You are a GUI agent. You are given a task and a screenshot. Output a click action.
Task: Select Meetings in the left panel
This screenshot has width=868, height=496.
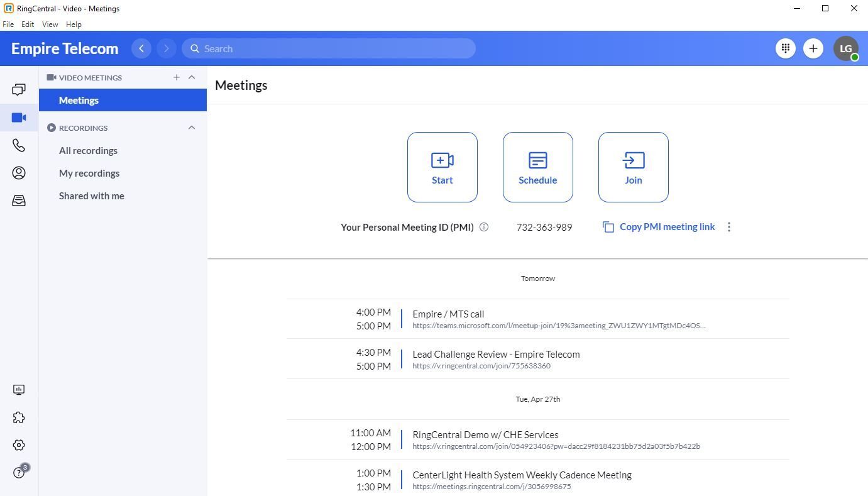123,100
